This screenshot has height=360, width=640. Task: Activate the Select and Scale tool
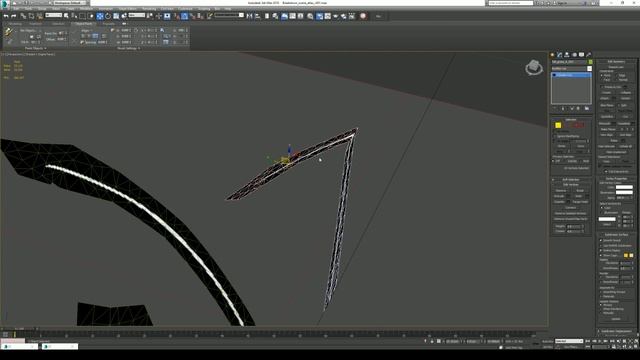pos(116,16)
